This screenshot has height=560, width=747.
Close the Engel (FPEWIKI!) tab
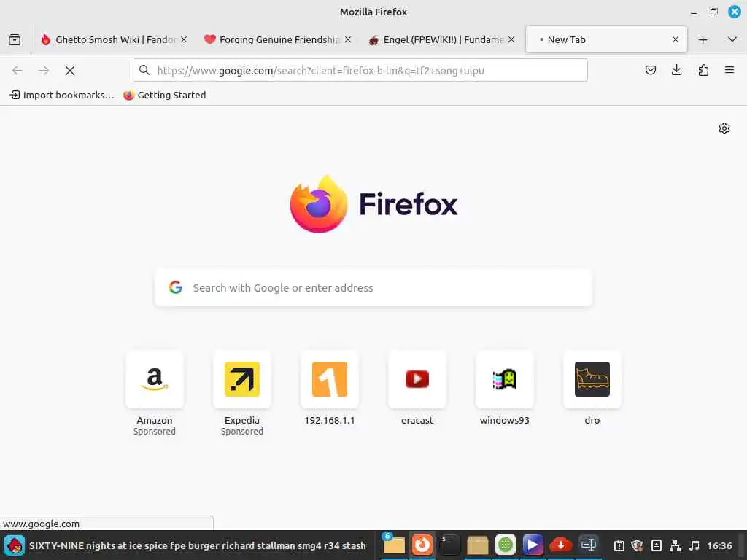point(511,39)
